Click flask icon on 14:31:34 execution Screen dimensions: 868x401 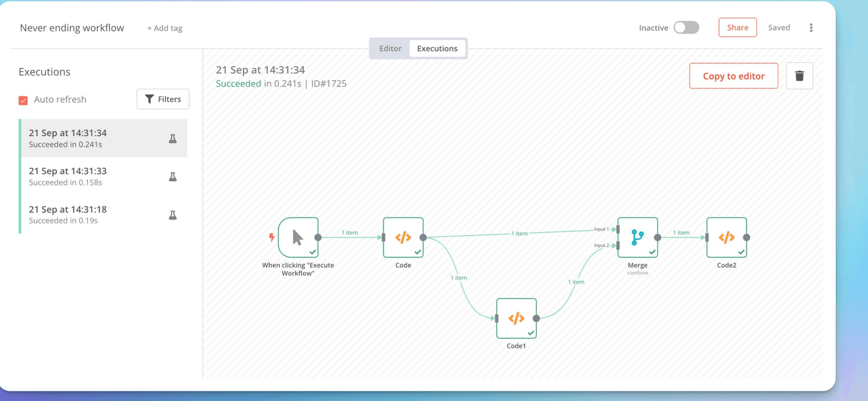173,138
